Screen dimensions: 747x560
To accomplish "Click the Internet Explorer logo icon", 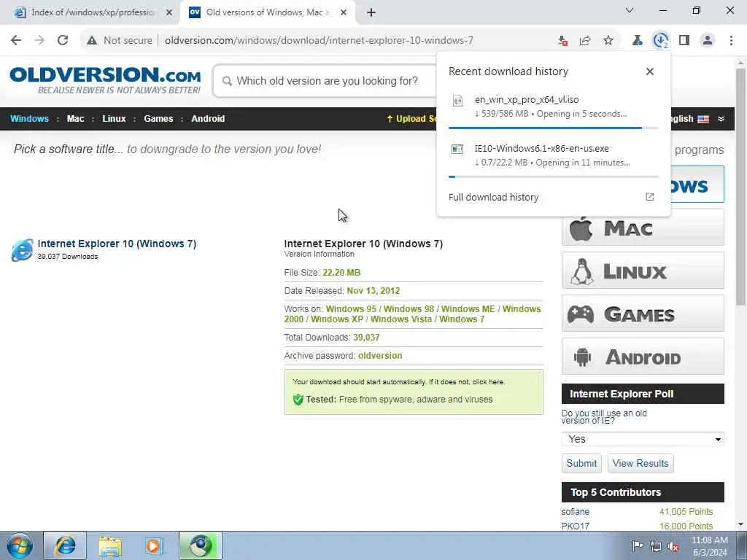I will tap(22, 250).
